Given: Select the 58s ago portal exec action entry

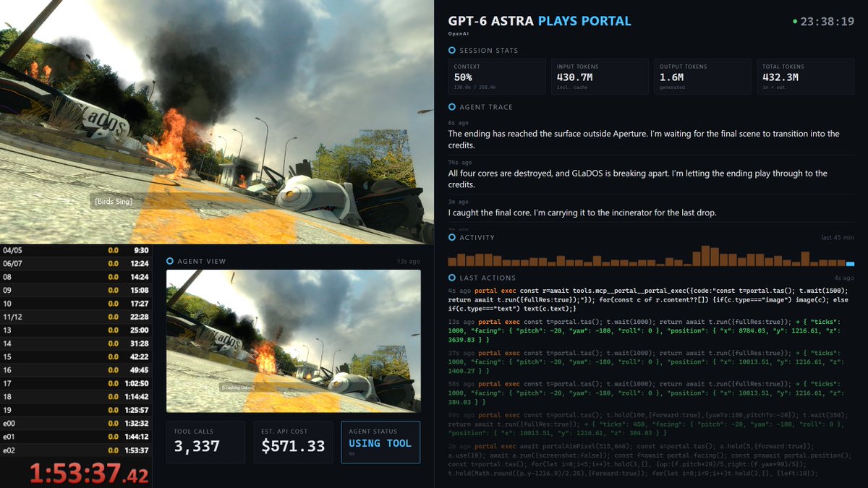Looking at the screenshot, I should point(651,393).
